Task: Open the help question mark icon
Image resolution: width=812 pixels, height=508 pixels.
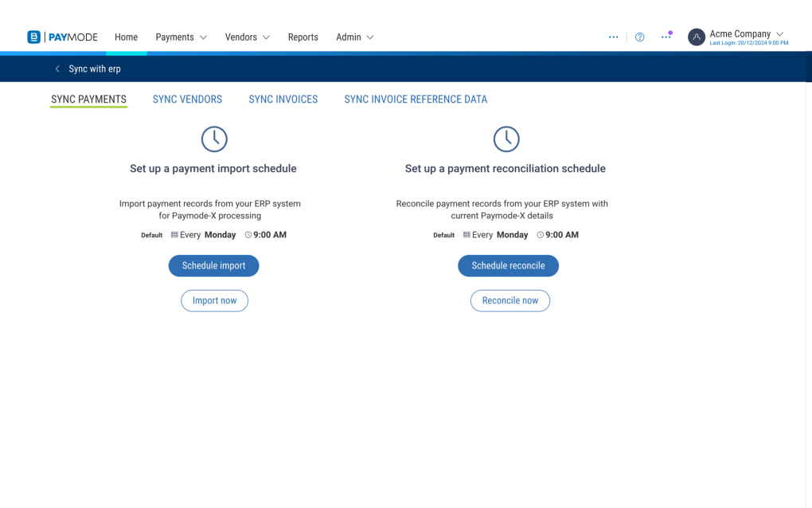Action: [639, 37]
